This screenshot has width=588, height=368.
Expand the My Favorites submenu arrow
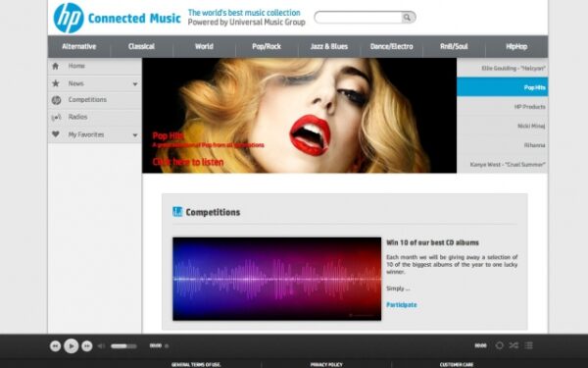click(135, 135)
